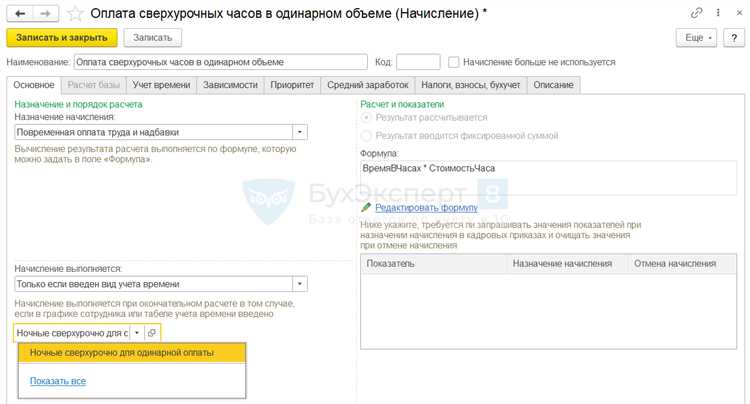Click the Записать button
Screen dimensions: 750x404
click(x=153, y=38)
